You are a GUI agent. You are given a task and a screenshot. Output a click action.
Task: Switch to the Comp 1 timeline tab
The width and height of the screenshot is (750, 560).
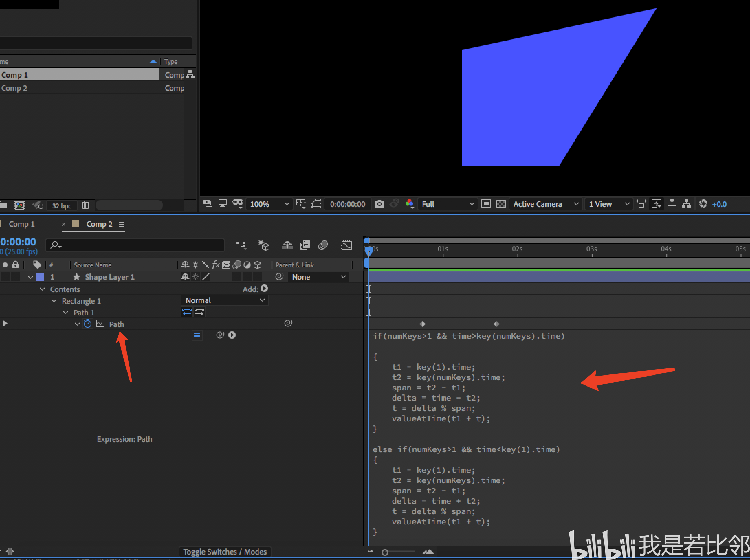(22, 224)
